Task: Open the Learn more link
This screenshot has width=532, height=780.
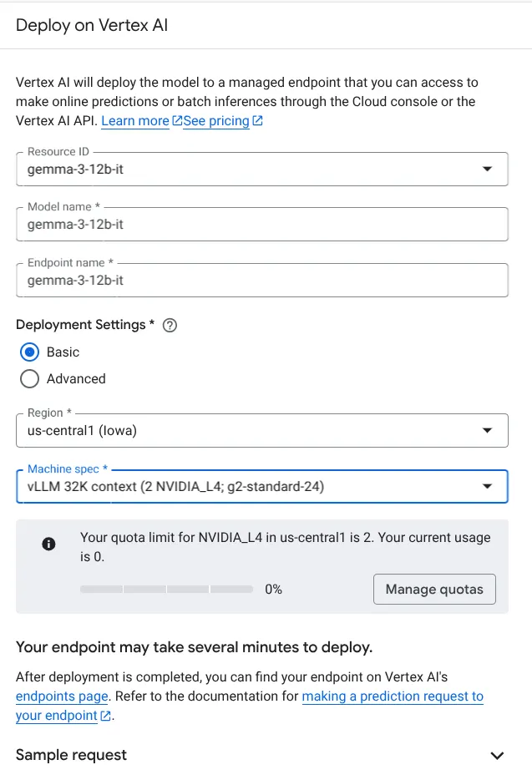Action: pyautogui.click(x=135, y=121)
